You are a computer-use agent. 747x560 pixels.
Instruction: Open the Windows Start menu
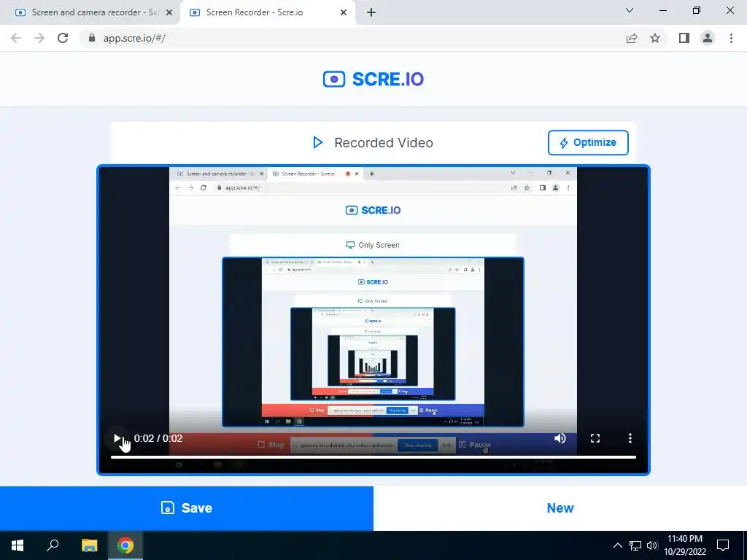pyautogui.click(x=18, y=545)
